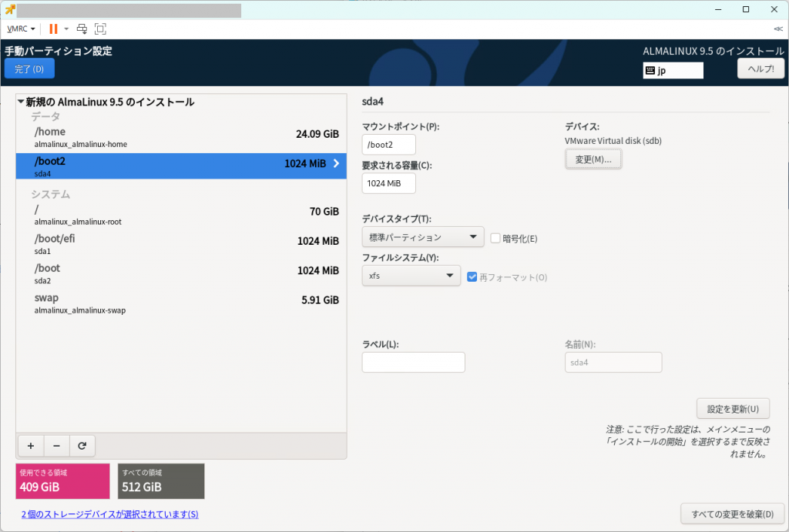Click the システム section heading

pos(50,195)
